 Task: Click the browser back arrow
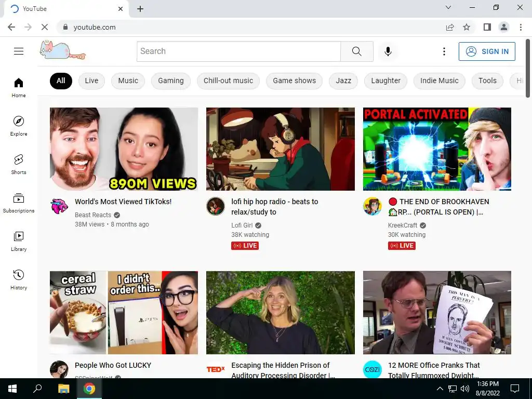pyautogui.click(x=11, y=27)
